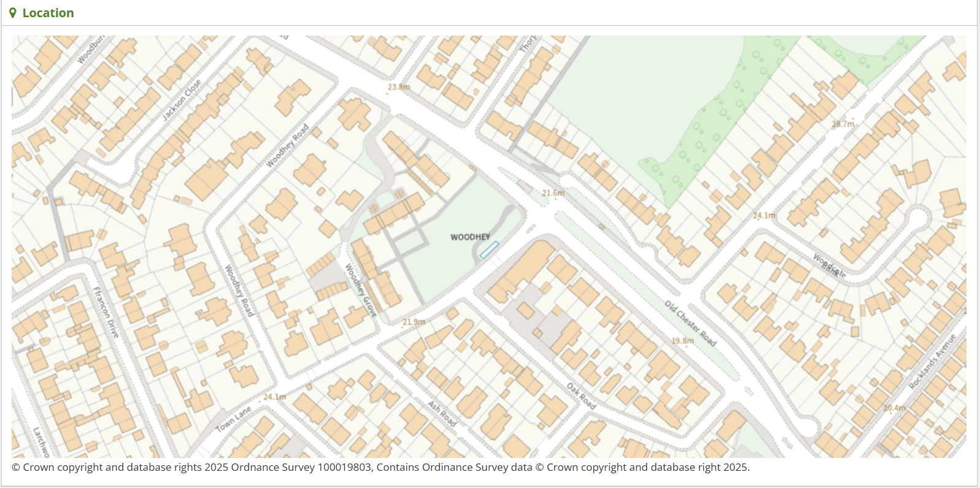
Task: Click the green Location pin icon
Action: tap(12, 13)
